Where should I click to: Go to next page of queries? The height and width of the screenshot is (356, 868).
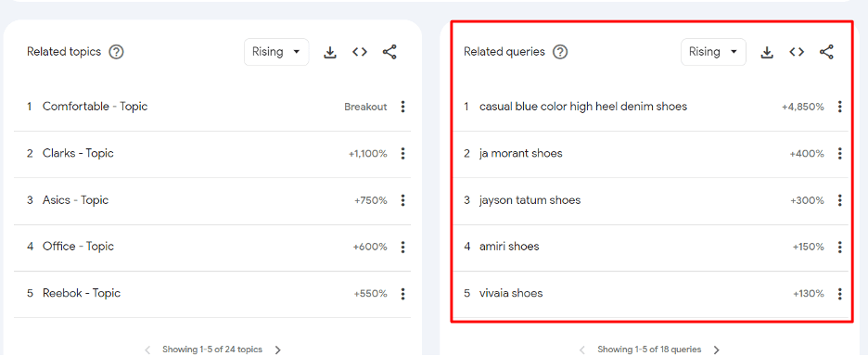tap(716, 350)
